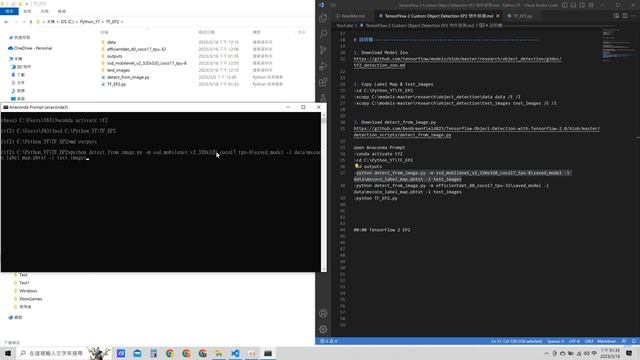
Task: Select the efficientdet_d0_coco17_tpu-32 folder
Action: pyautogui.click(x=136, y=49)
